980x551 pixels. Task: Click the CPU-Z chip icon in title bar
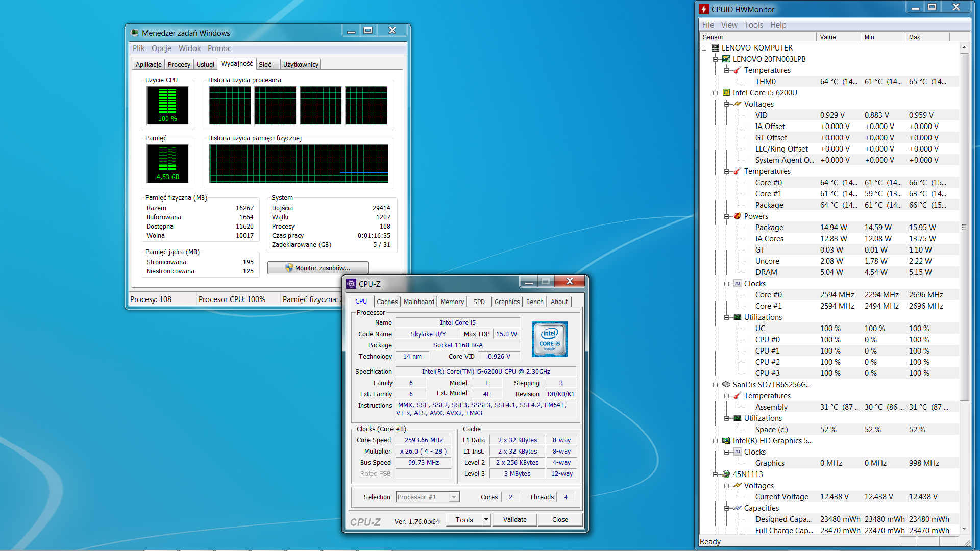pyautogui.click(x=351, y=284)
